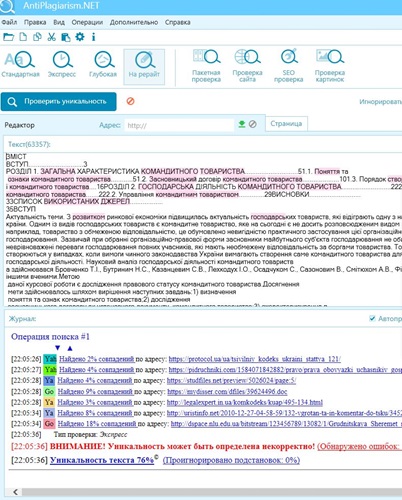Viewport: 402px width, 500px height.
Task: Open the pidruchniki.com result link
Action: [285, 370]
